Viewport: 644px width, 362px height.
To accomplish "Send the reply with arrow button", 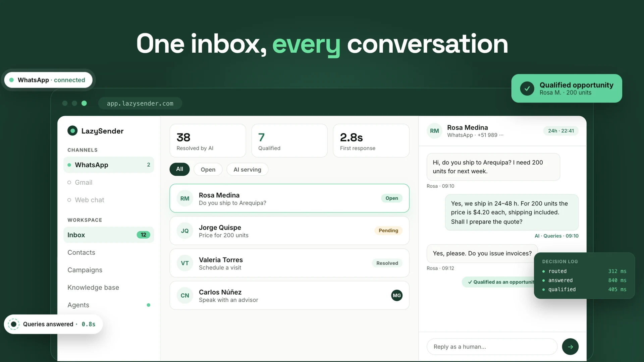I will [570, 347].
